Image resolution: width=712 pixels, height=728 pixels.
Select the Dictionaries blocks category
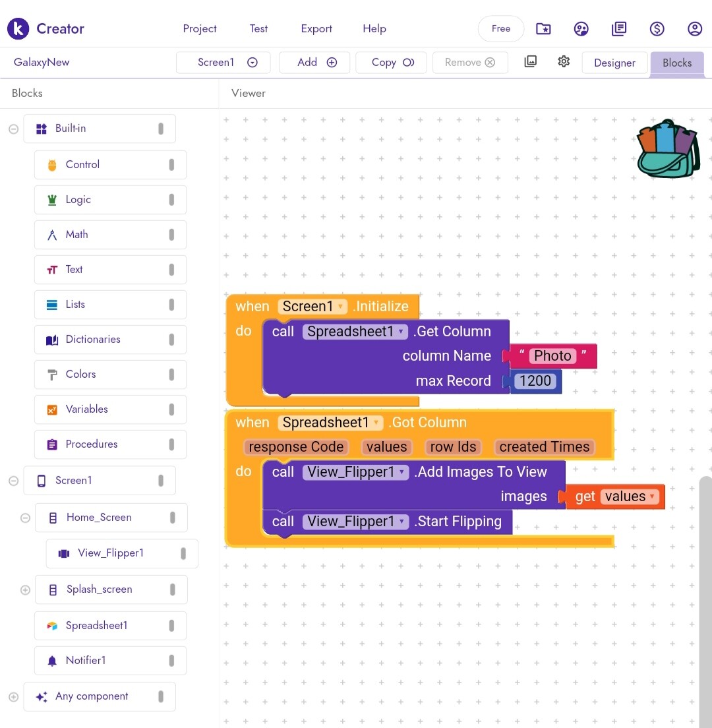(111, 340)
